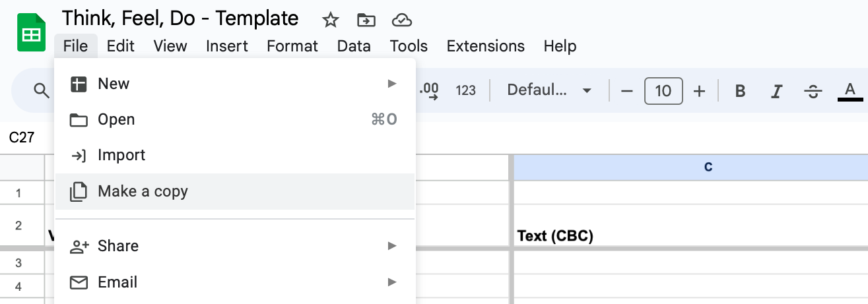The image size is (868, 304).
Task: Increase decimal places button
Action: pos(430,90)
